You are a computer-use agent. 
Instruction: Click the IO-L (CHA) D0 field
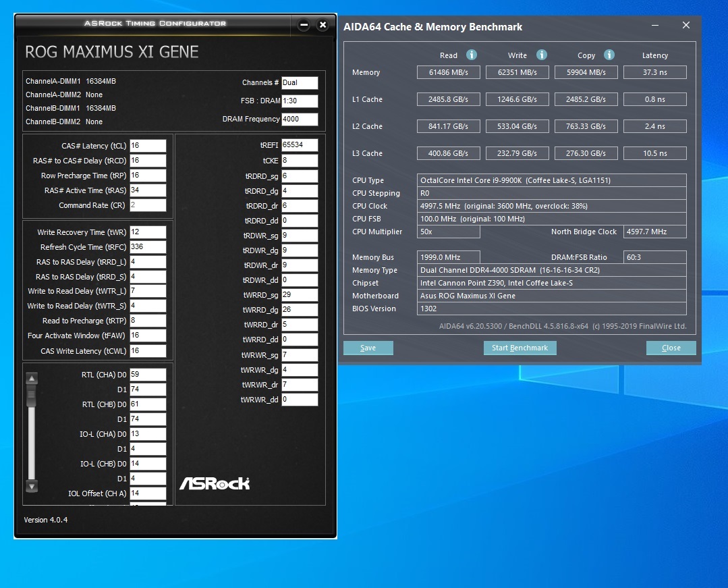pyautogui.click(x=148, y=434)
